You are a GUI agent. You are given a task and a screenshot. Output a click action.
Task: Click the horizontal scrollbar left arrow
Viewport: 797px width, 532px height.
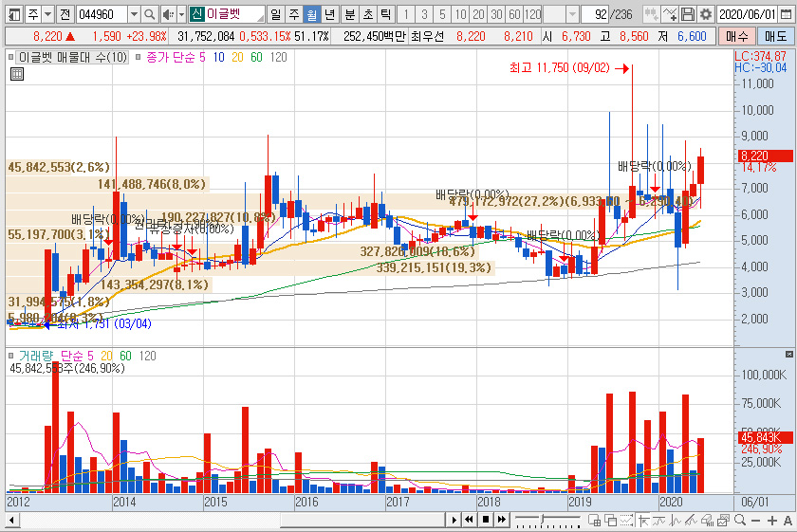coord(11,520)
